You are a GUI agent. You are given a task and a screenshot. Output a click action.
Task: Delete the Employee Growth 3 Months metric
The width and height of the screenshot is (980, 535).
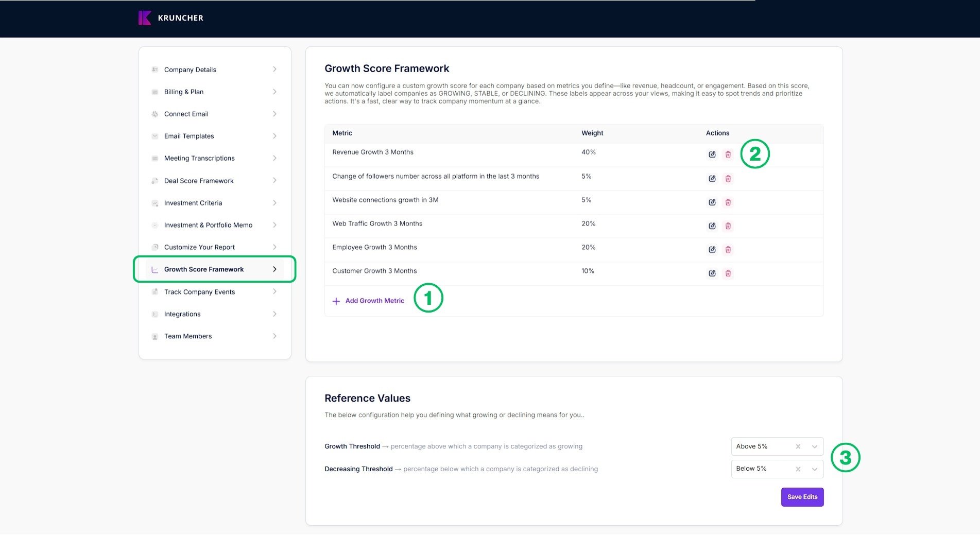click(728, 250)
